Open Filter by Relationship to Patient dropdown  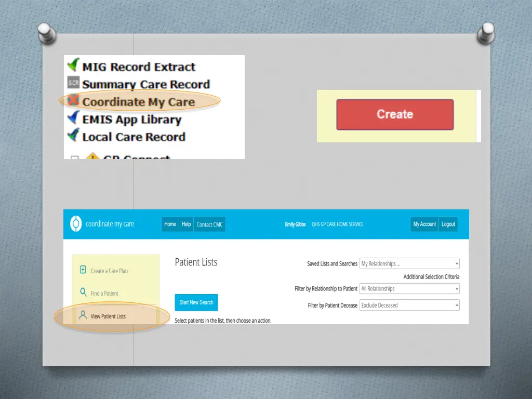[x=409, y=289]
